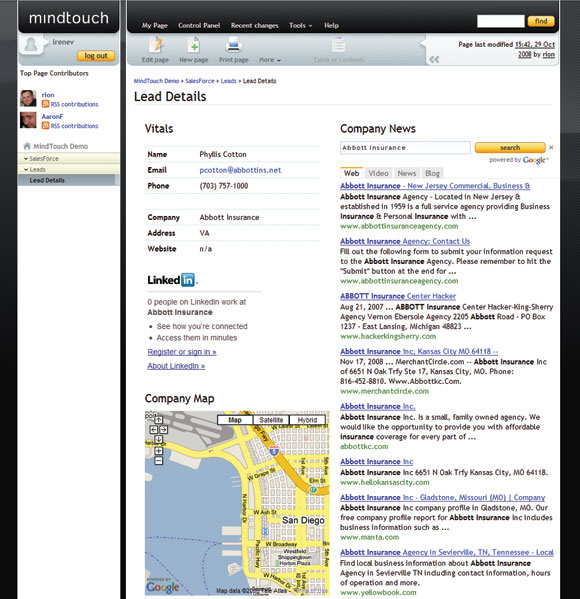
Task: Open the SalesForce breadcrumb link
Action: point(200,81)
